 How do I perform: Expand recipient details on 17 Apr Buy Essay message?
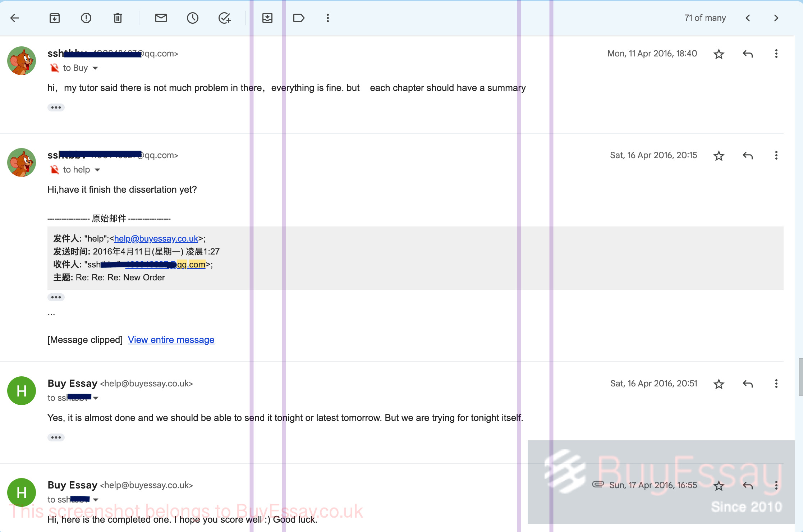96,500
